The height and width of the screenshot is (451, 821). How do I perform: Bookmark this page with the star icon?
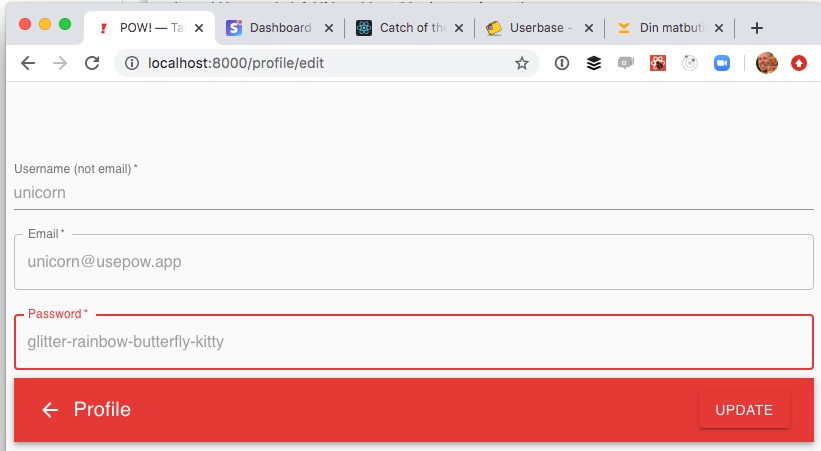pyautogui.click(x=522, y=63)
